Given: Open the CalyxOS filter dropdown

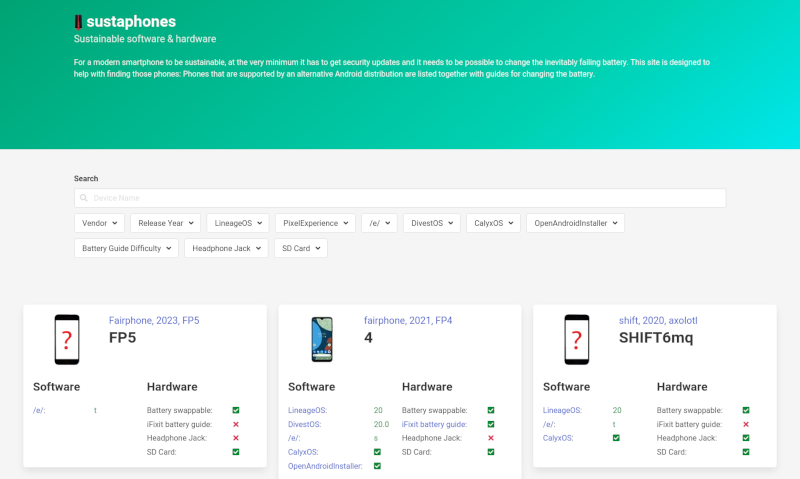Looking at the screenshot, I should click(x=493, y=223).
